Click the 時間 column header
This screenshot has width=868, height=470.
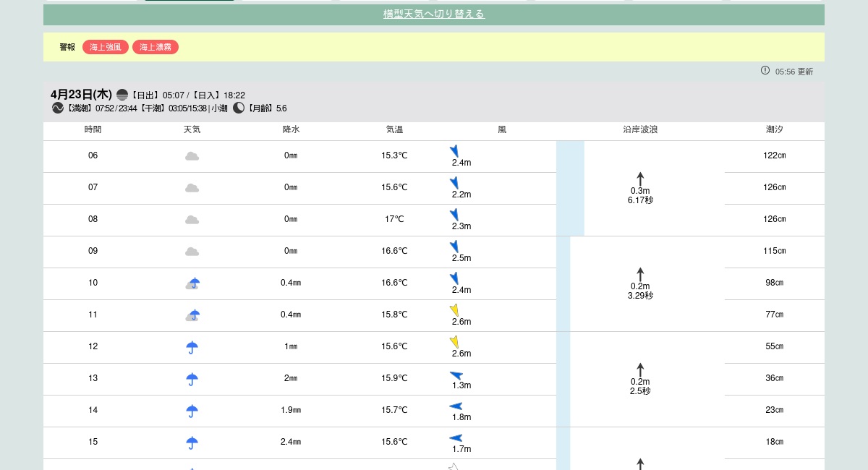click(93, 129)
